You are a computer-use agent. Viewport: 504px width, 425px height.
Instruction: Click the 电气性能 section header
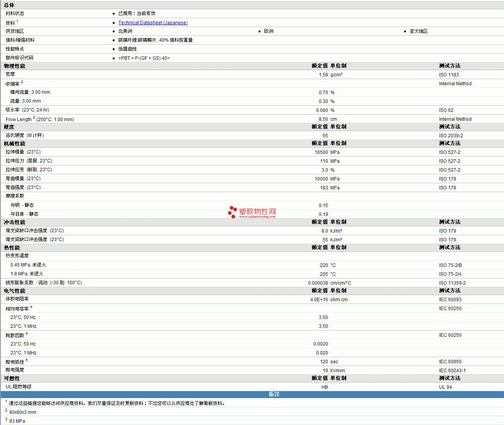click(x=15, y=291)
